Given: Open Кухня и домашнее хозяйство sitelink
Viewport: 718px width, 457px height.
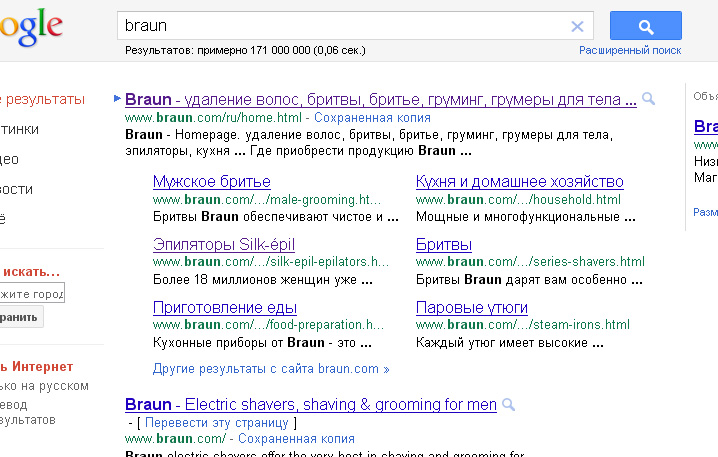Looking at the screenshot, I should click(x=520, y=182).
